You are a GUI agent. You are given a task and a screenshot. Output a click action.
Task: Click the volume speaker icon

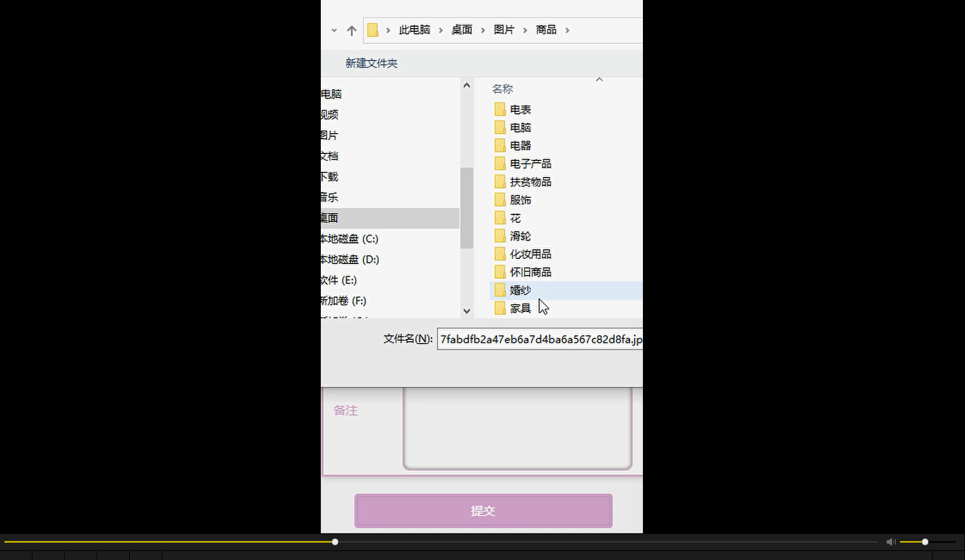pos(891,542)
